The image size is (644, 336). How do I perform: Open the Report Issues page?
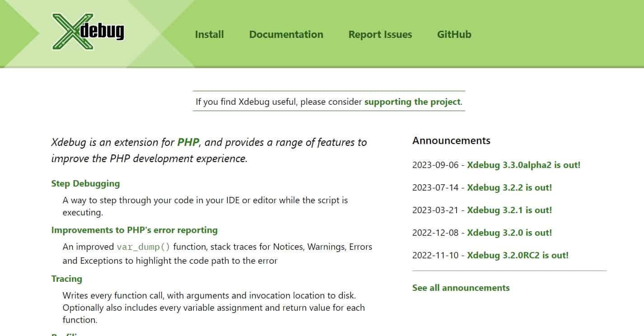pyautogui.click(x=380, y=35)
